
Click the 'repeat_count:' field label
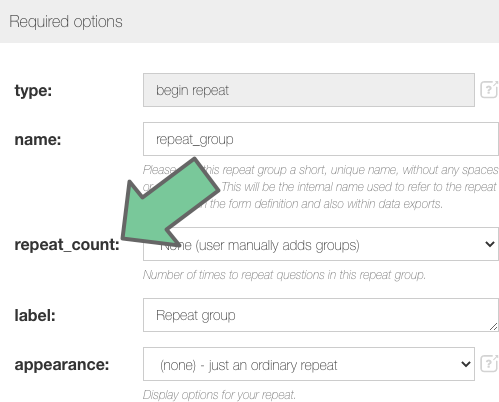[x=67, y=245]
